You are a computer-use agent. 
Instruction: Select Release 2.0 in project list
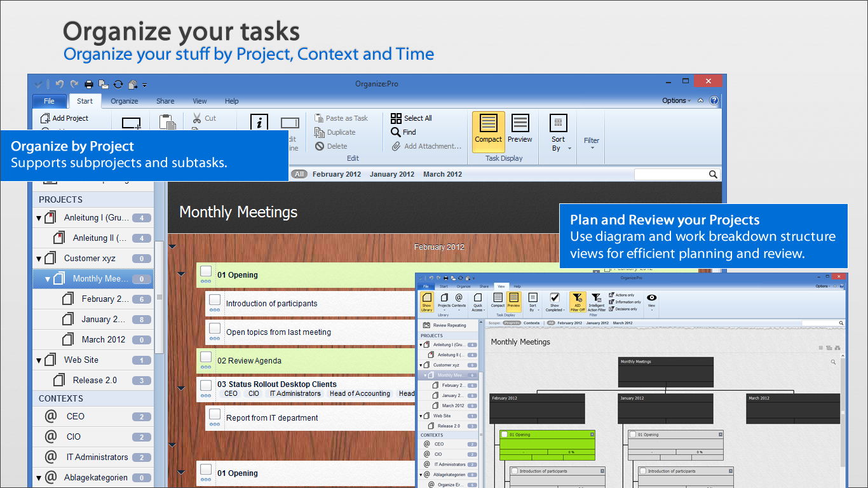tap(93, 380)
